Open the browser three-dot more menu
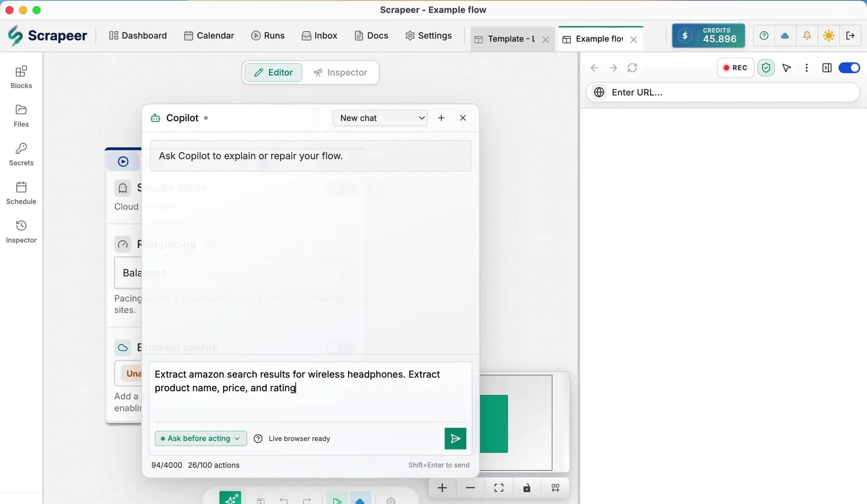The width and height of the screenshot is (867, 504). click(x=807, y=68)
